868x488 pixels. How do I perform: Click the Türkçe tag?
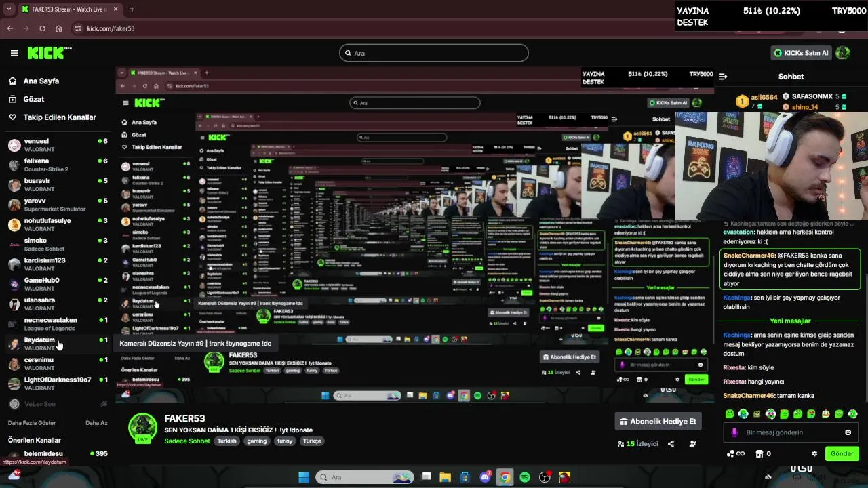312,441
